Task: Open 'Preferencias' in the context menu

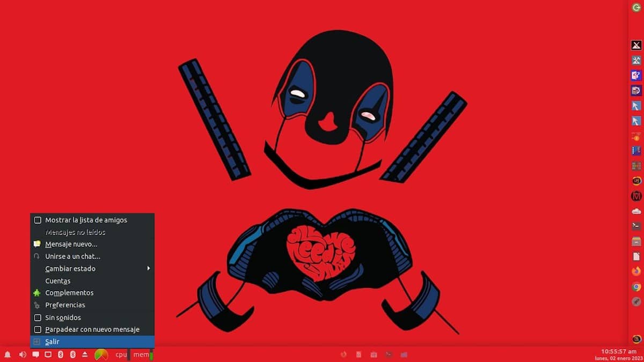Action: [92, 305]
